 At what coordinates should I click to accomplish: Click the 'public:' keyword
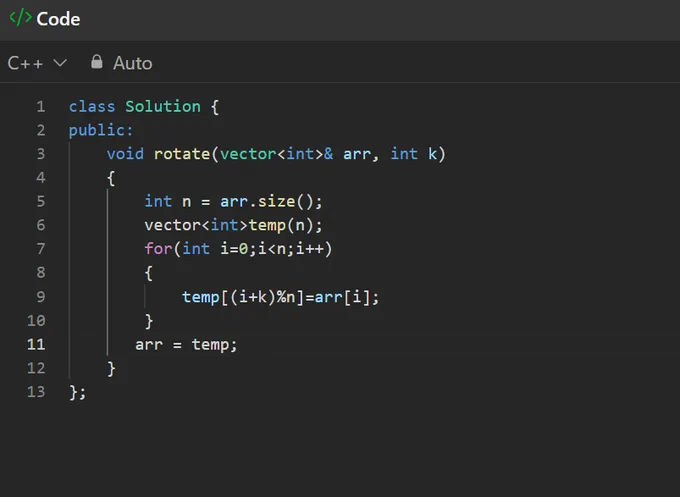click(101, 130)
